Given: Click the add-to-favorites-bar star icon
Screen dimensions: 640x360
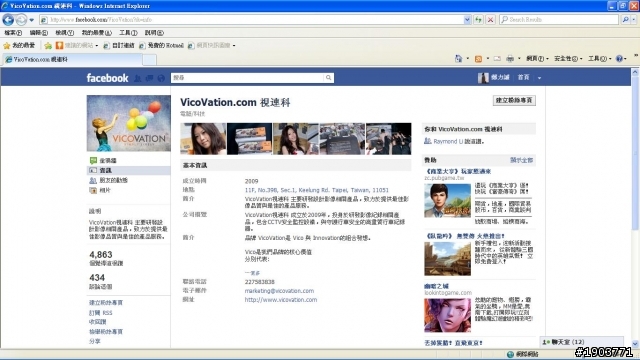Looking at the screenshot, I should [48, 45].
